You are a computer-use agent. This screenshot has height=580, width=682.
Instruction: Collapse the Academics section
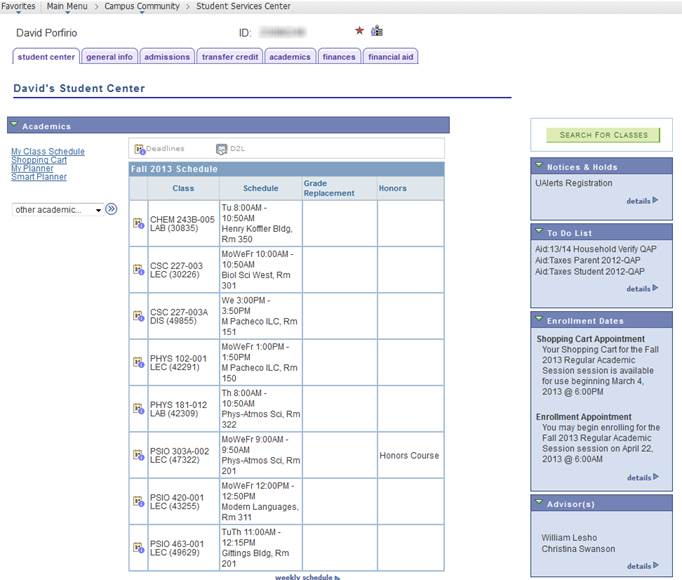coord(15,126)
